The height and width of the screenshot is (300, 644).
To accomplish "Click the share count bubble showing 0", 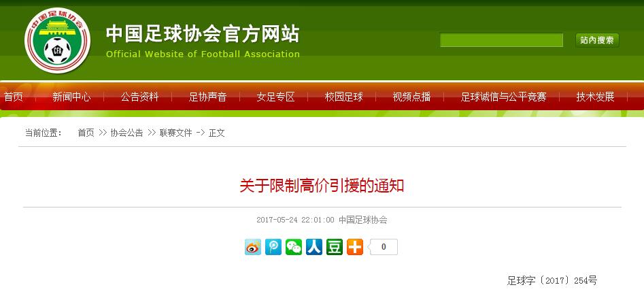I will (383, 247).
